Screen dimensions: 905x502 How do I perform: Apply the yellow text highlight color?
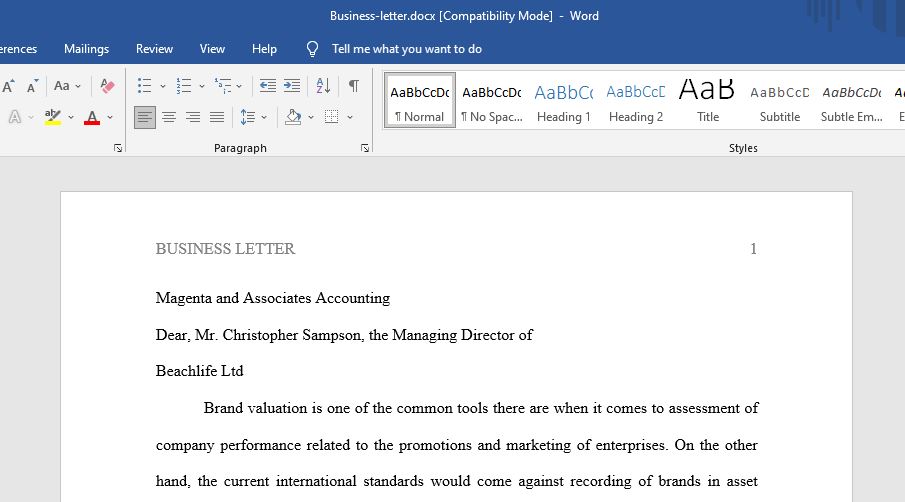53,117
